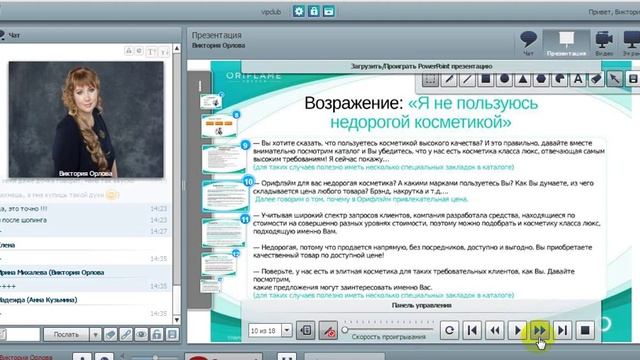Go to next slide (fast forward)
640x360 pixels.
point(540,330)
